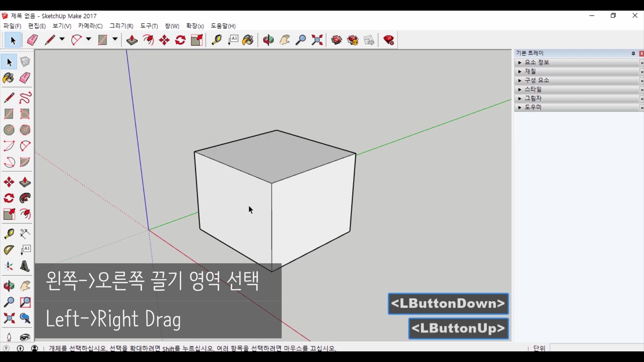Select the Move tool in top toolbar

click(x=164, y=40)
